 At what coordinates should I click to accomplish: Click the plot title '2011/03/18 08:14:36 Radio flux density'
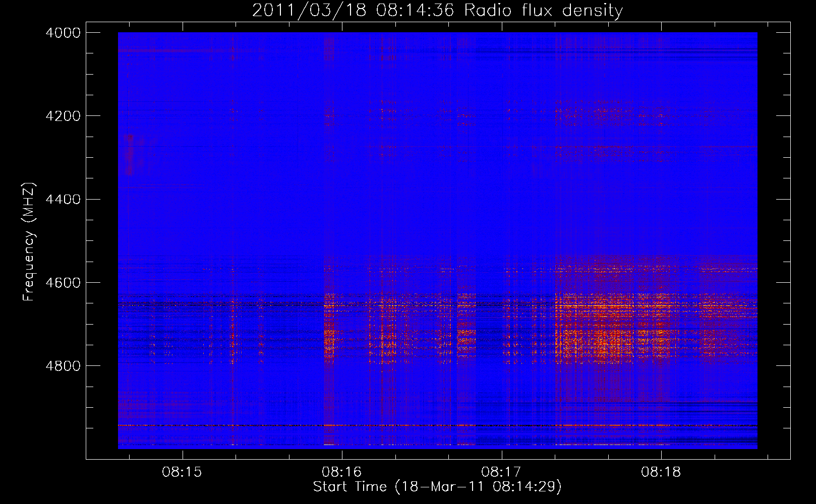point(437,11)
